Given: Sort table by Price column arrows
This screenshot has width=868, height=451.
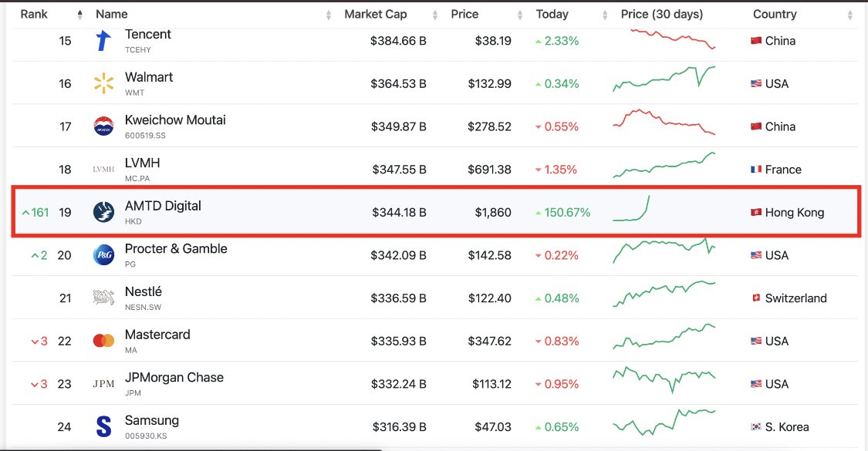Looking at the screenshot, I should (x=519, y=15).
